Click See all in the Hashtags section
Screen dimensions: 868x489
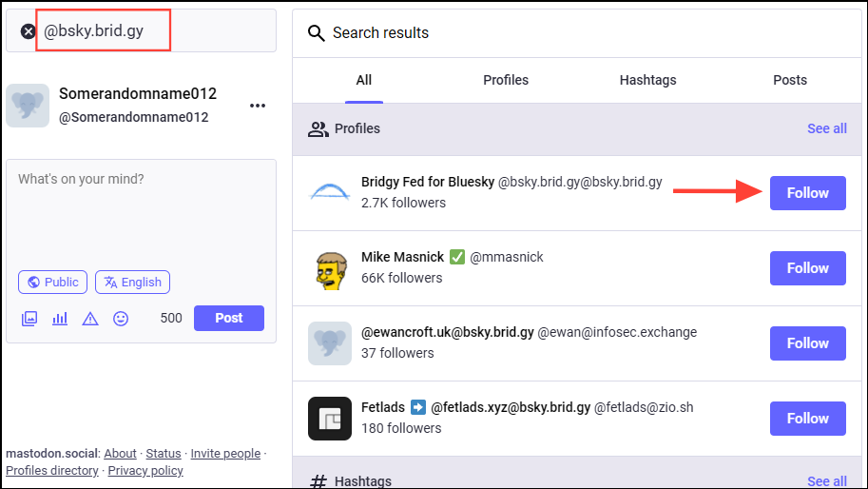pyautogui.click(x=826, y=481)
